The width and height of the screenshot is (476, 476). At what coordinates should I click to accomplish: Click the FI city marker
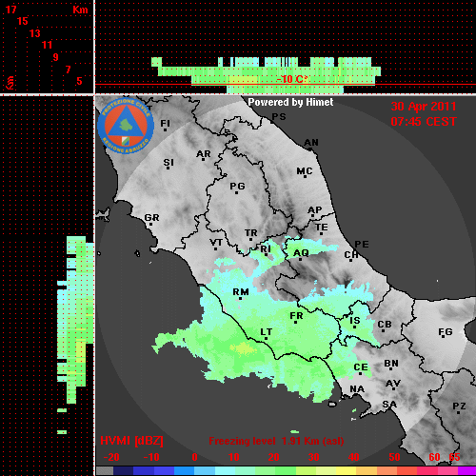click(x=165, y=125)
